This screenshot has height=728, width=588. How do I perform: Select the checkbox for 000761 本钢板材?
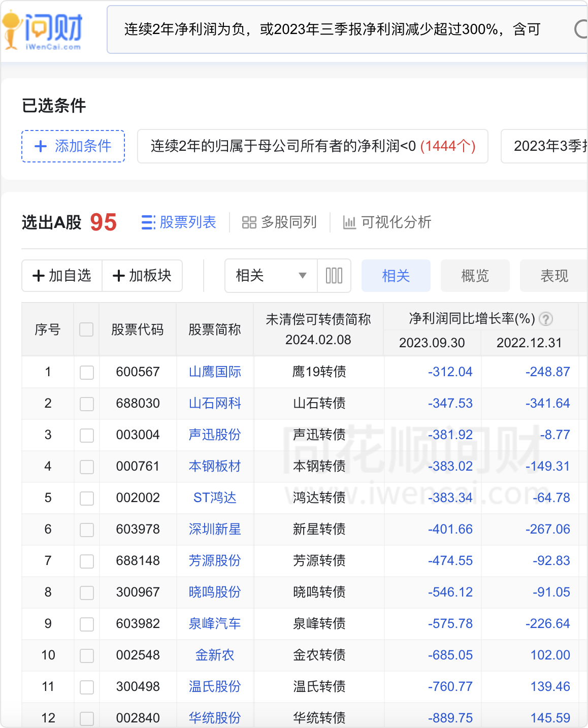pos(87,467)
